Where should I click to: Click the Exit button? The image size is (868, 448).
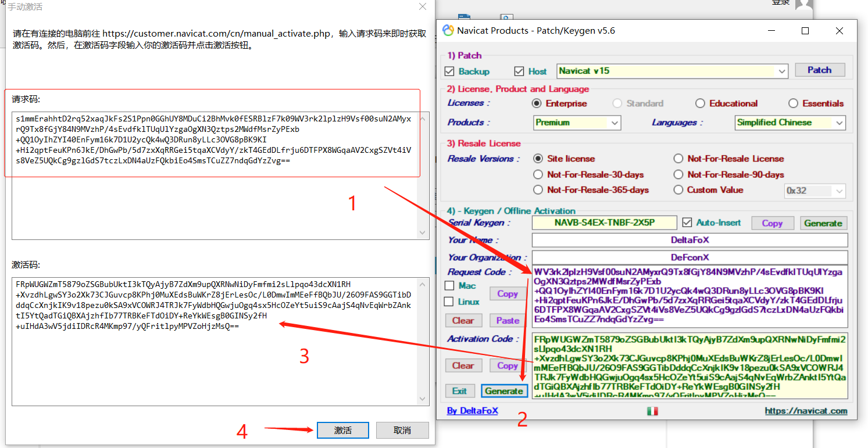tap(460, 391)
